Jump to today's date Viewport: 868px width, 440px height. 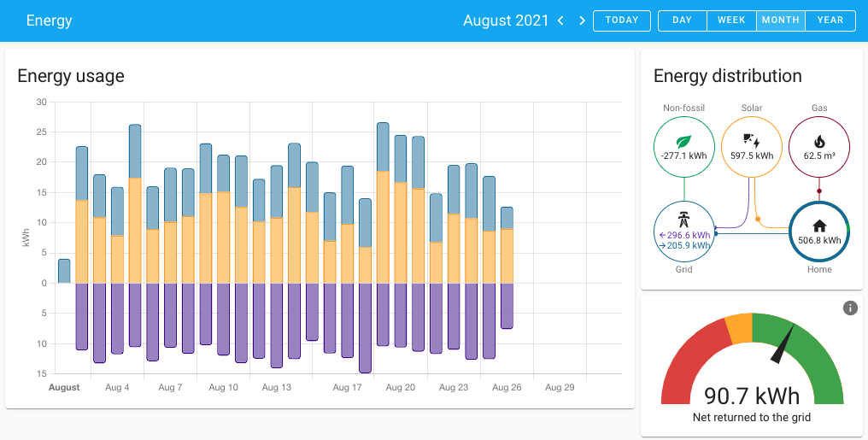[x=621, y=21]
